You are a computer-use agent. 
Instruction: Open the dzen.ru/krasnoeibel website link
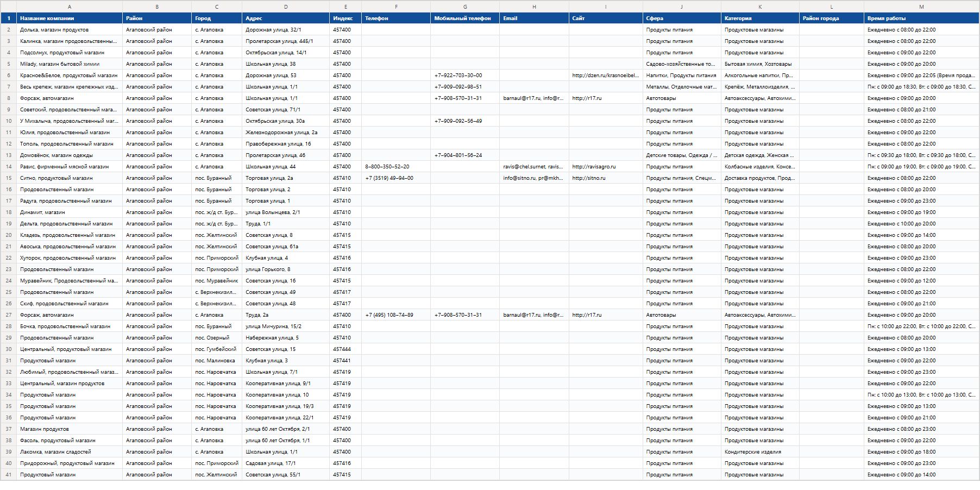[x=606, y=76]
